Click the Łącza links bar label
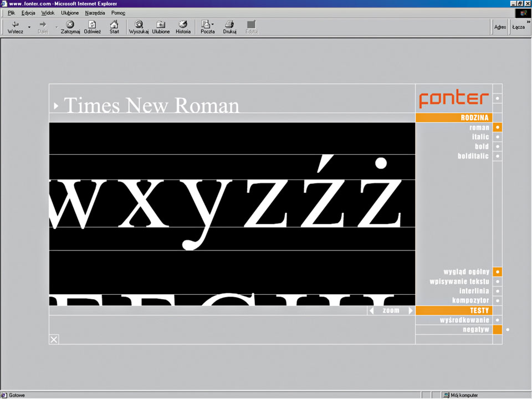Image resolution: width=532 pixels, height=399 pixels. pyautogui.click(x=519, y=27)
